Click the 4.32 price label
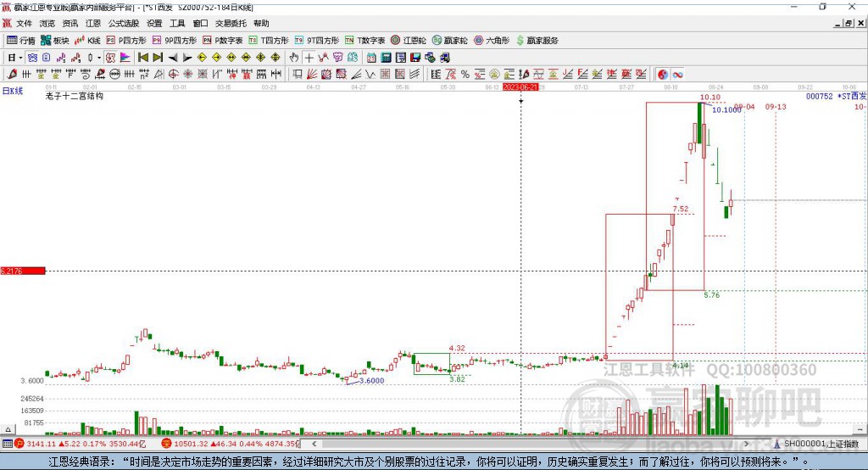868x470 pixels. click(x=457, y=348)
